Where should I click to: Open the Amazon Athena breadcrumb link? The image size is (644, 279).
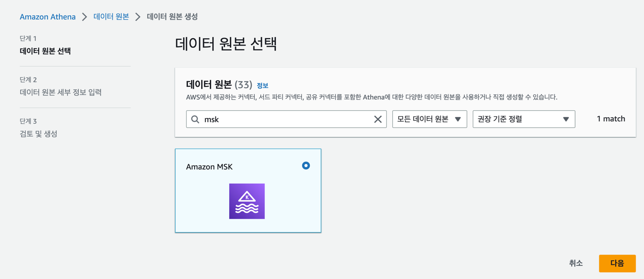point(48,17)
